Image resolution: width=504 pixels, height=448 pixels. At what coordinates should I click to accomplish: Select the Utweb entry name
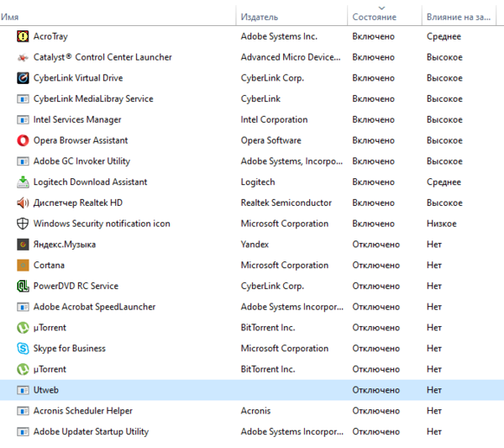click(46, 390)
